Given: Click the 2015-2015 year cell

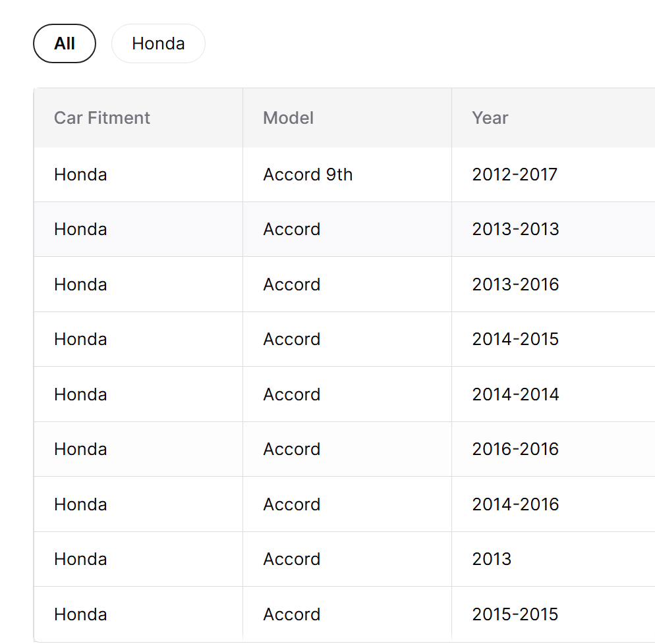Looking at the screenshot, I should (515, 614).
